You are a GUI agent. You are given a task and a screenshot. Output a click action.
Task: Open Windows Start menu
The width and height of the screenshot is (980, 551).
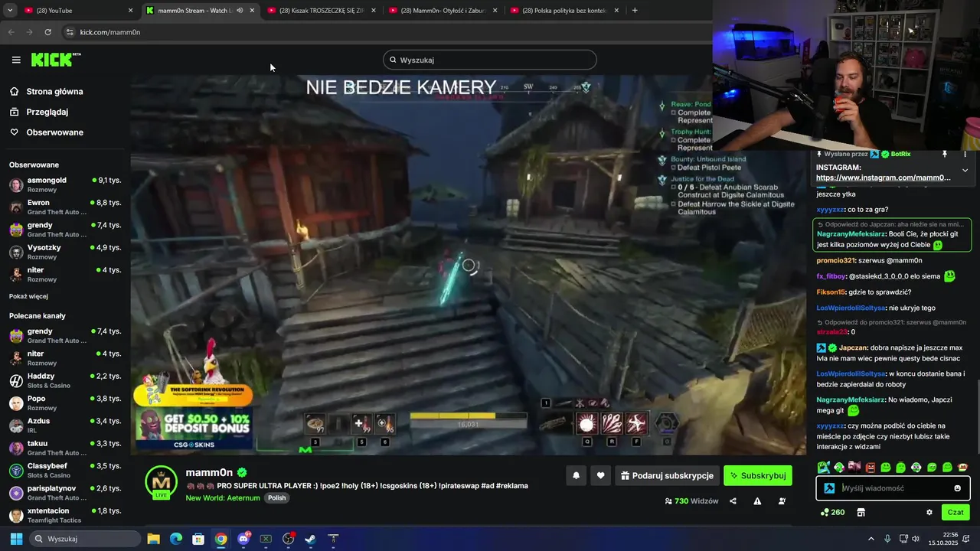tap(16, 539)
